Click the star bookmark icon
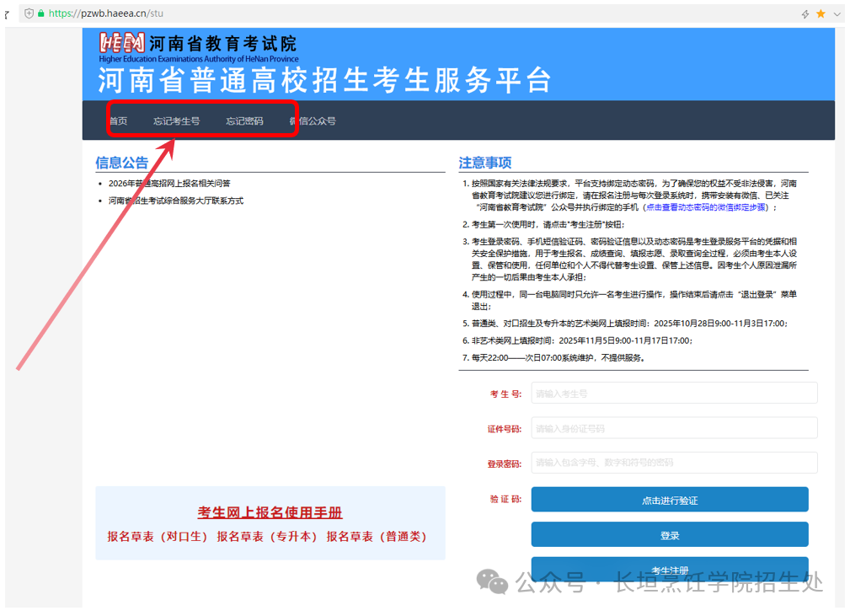The image size is (850, 616). 821,13
